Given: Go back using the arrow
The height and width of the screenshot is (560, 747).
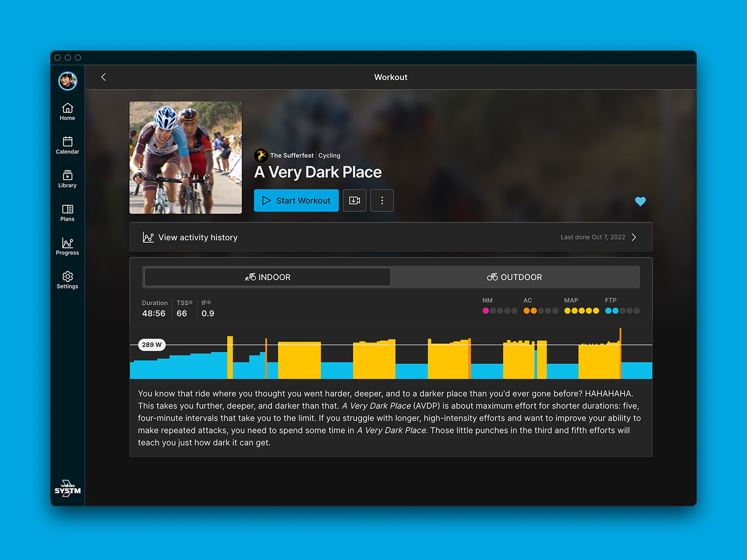Looking at the screenshot, I should (x=104, y=77).
